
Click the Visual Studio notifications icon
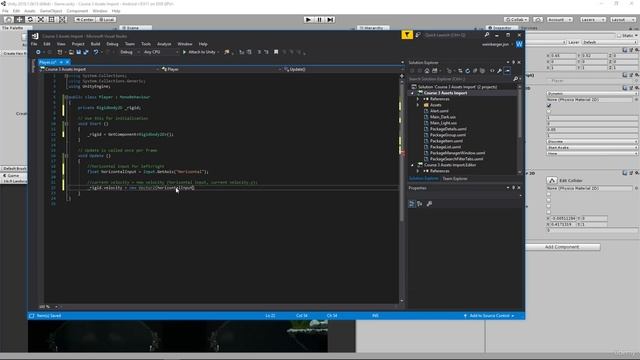418,35
